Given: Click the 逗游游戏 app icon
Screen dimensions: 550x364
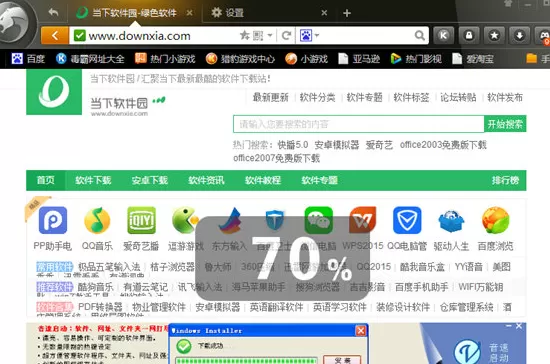Looking at the screenshot, I should [x=185, y=220].
